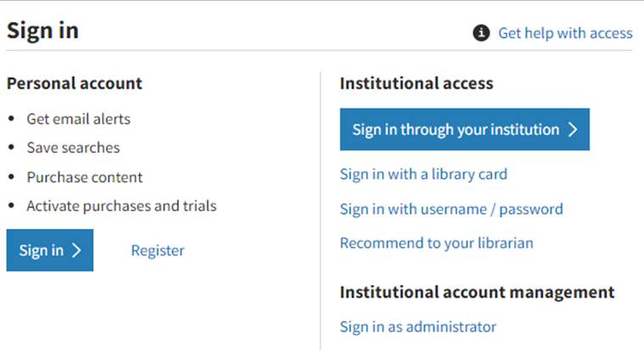644x352 pixels.
Task: Choose Sign in with a library card
Action: tap(423, 174)
